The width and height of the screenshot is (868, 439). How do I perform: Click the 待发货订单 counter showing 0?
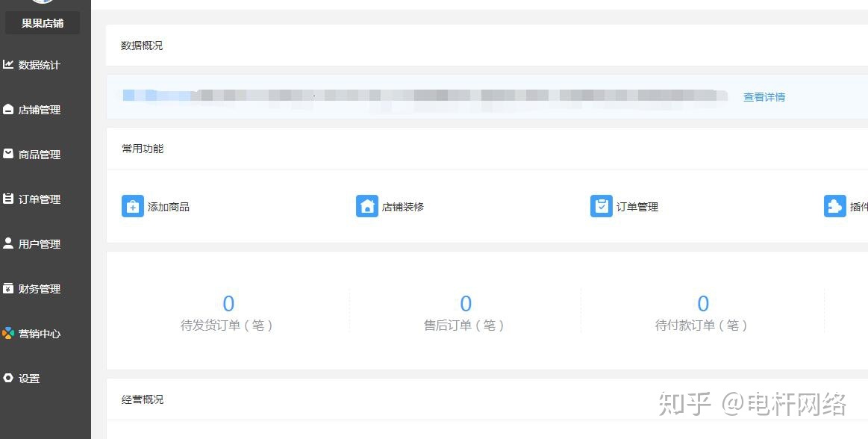tap(228, 303)
